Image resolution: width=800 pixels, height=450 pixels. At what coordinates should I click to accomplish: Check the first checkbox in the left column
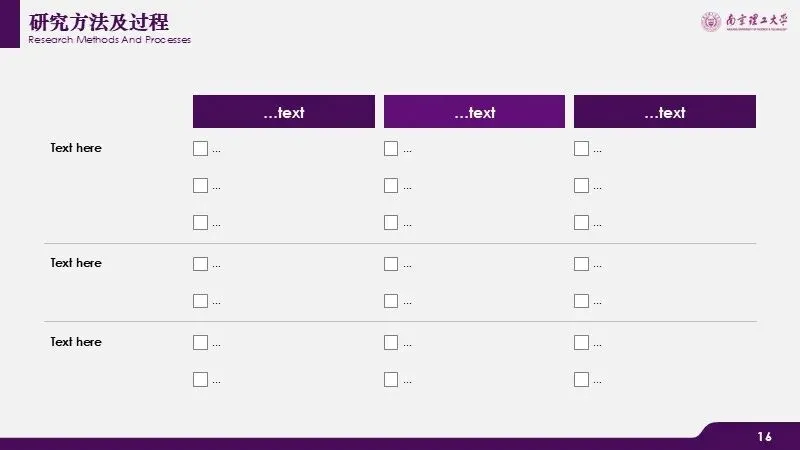(200, 149)
